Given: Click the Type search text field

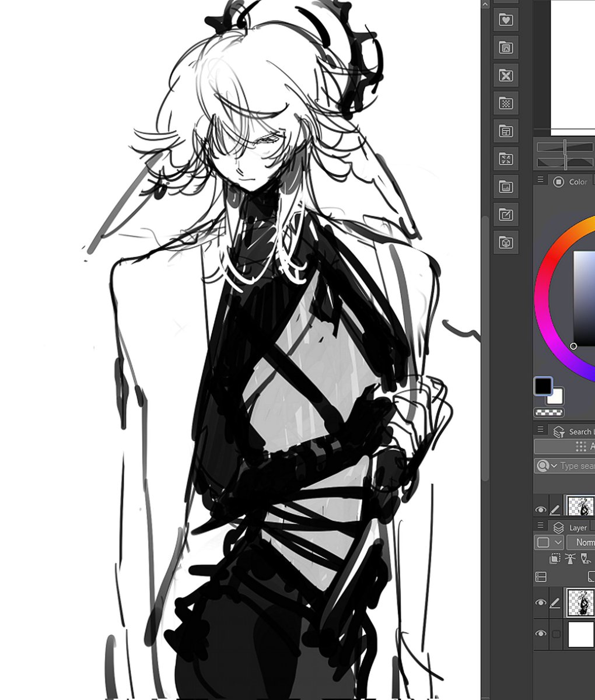Looking at the screenshot, I should [577, 466].
